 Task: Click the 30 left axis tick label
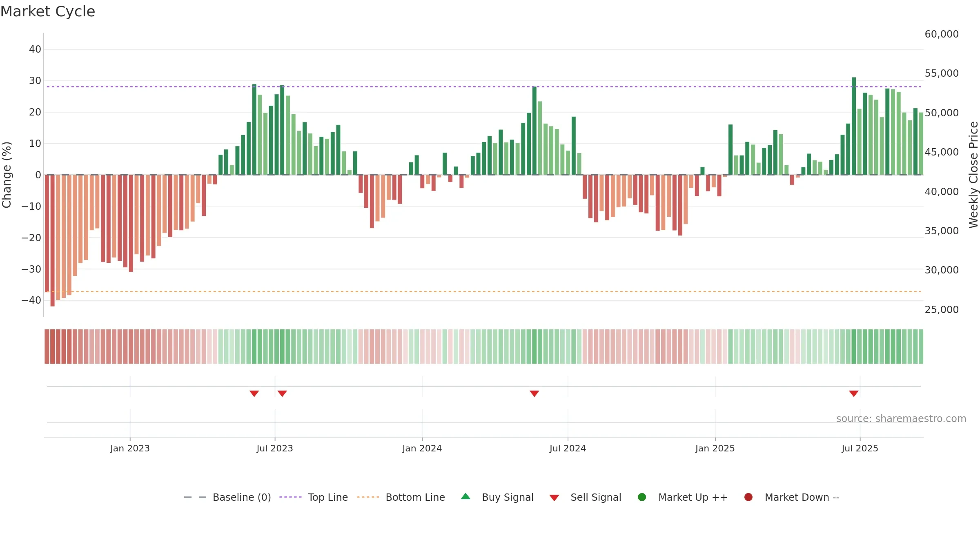pyautogui.click(x=35, y=81)
